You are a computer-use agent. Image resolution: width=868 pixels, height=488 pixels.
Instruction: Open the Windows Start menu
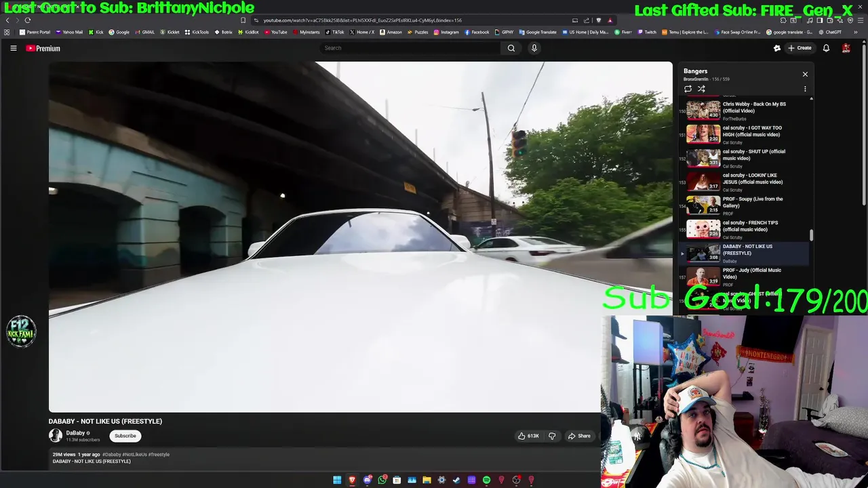coord(337,480)
